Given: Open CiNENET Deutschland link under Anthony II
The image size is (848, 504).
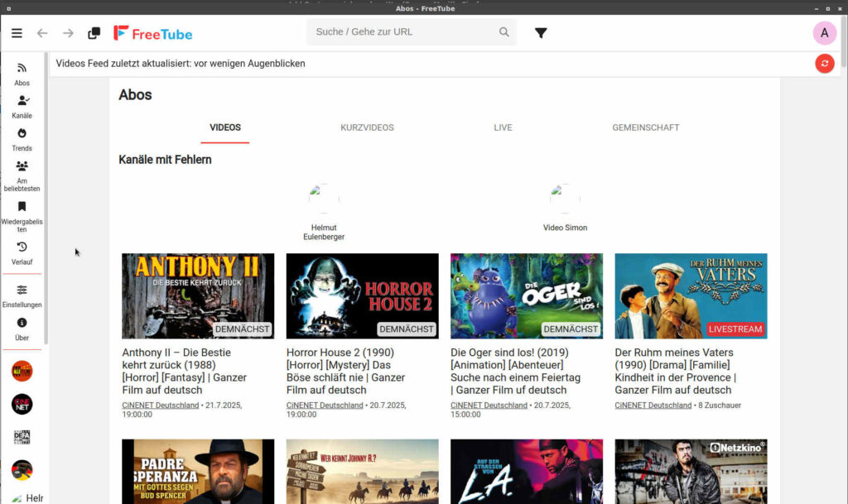Looking at the screenshot, I should click(x=160, y=406).
